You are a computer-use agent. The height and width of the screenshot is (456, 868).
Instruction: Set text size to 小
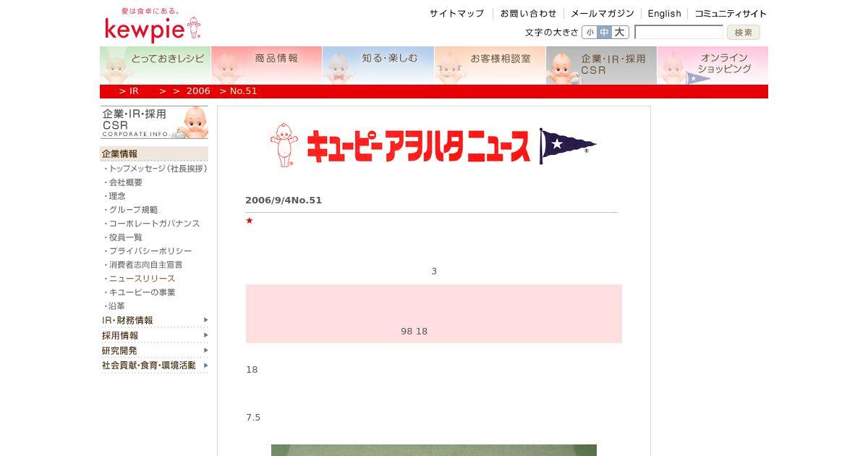[590, 32]
